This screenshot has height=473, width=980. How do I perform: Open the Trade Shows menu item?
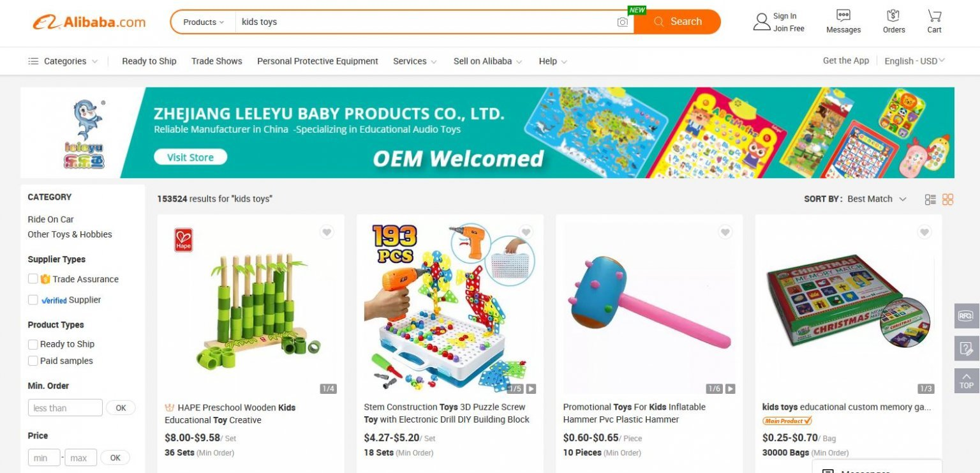(x=217, y=61)
